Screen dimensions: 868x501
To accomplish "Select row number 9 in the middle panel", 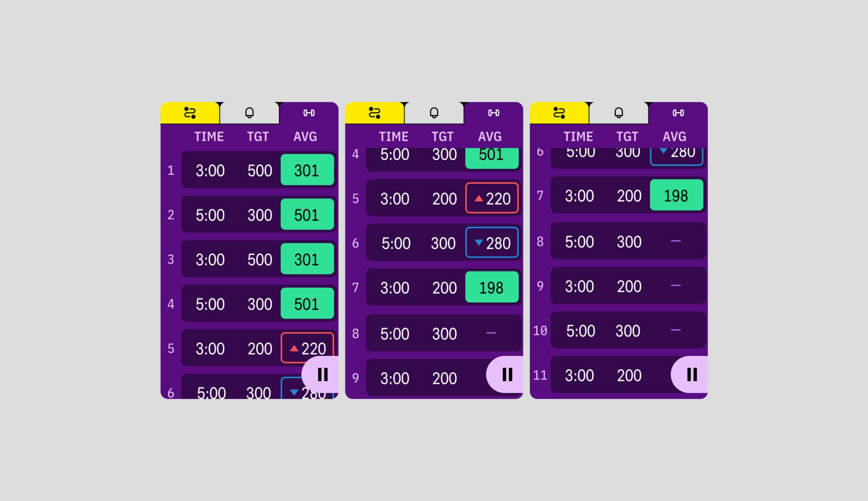I will click(356, 378).
